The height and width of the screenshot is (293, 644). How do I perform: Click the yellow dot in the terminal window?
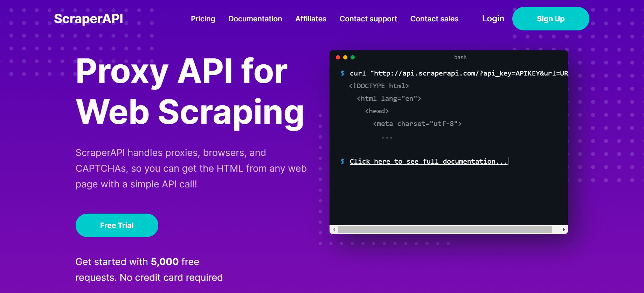[345, 57]
